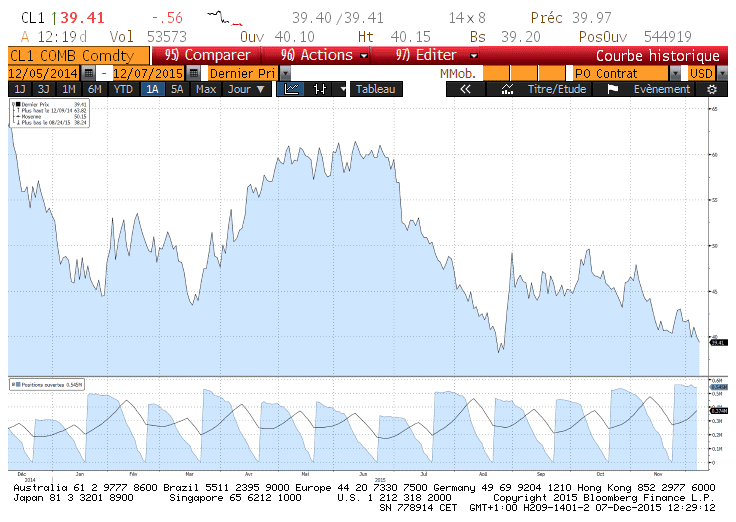This screenshot has height=522, width=736.
Task: Click the Dernier Pri field
Action: point(242,73)
